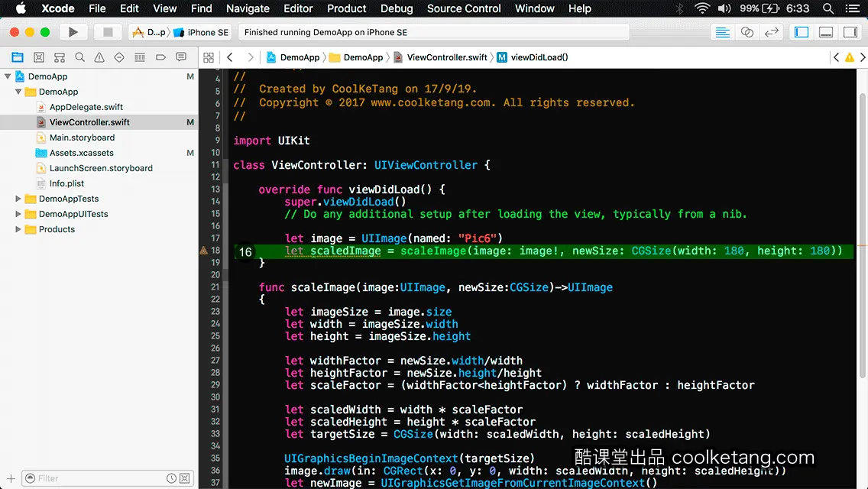
Task: Open the volume control in menu bar
Action: 724,8
